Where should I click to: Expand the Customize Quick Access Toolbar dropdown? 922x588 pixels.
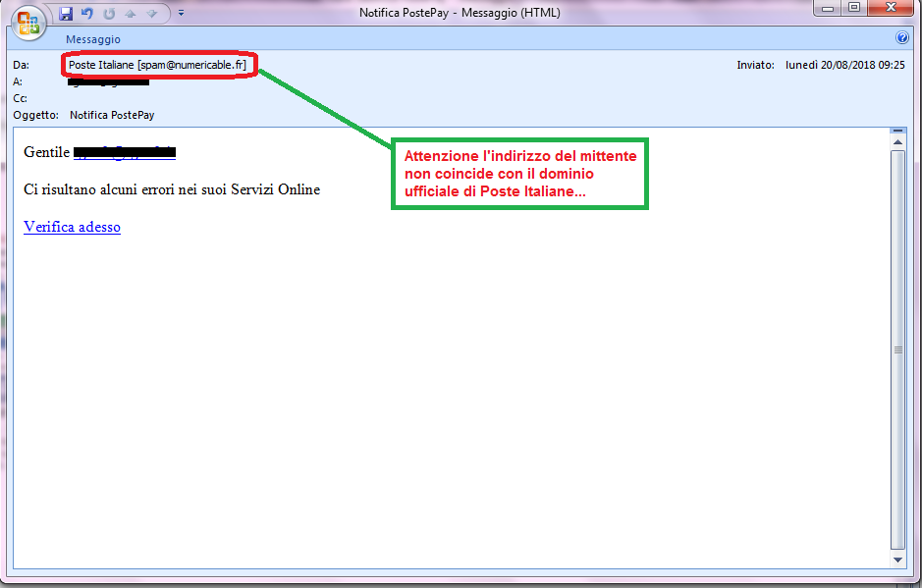181,13
